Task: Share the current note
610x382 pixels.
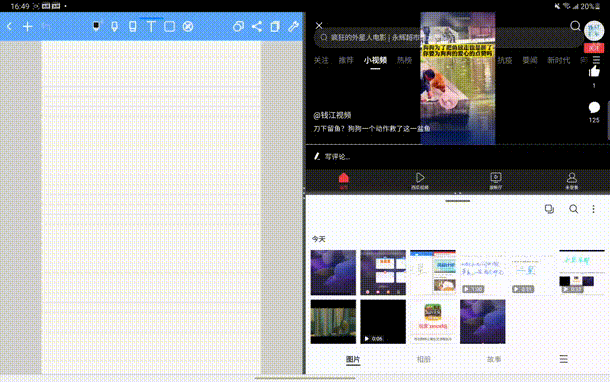Action: pos(257,26)
